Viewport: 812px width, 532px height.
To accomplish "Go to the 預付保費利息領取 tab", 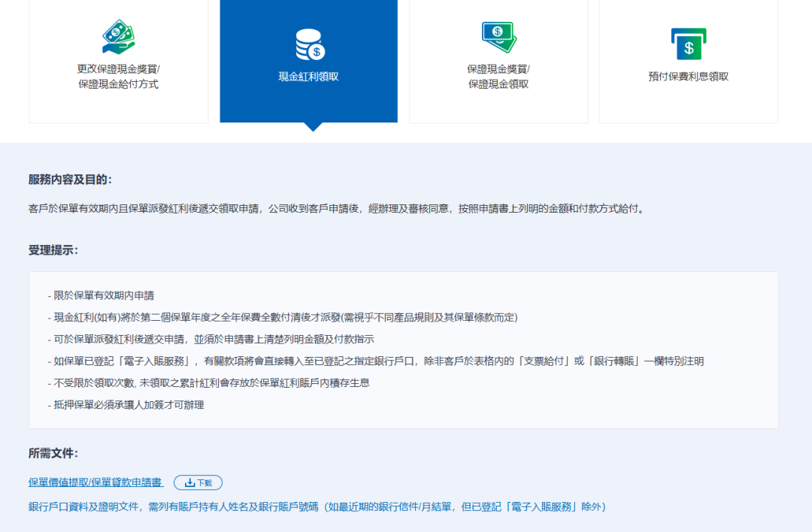I will [688, 77].
